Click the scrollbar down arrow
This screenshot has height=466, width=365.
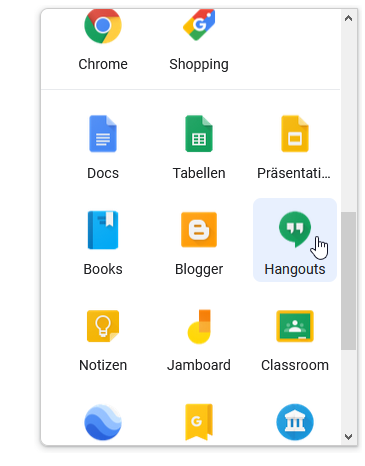pos(348,436)
